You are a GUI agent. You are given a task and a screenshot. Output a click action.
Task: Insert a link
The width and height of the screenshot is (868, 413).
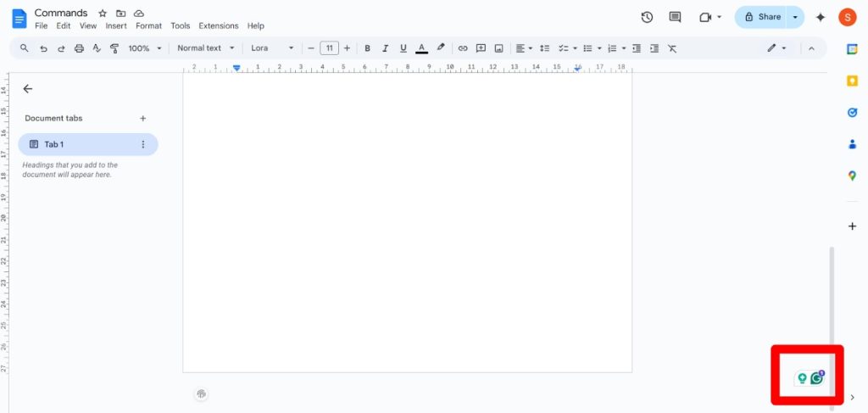point(463,48)
